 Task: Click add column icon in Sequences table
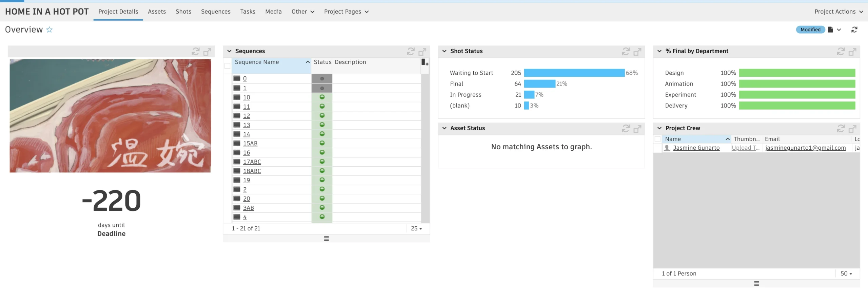point(425,62)
